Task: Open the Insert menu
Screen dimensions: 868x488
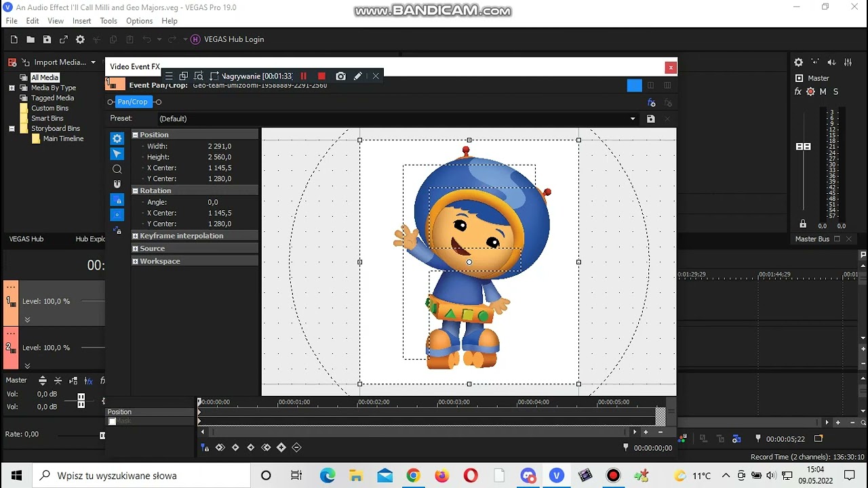Action: click(x=82, y=21)
